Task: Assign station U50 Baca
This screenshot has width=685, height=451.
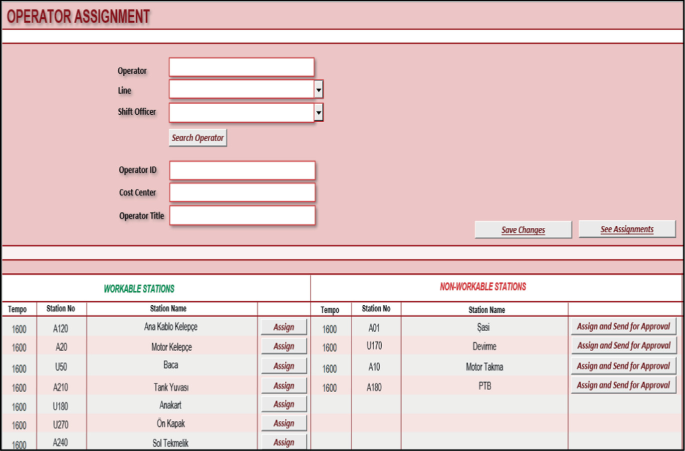Action: pyautogui.click(x=284, y=366)
